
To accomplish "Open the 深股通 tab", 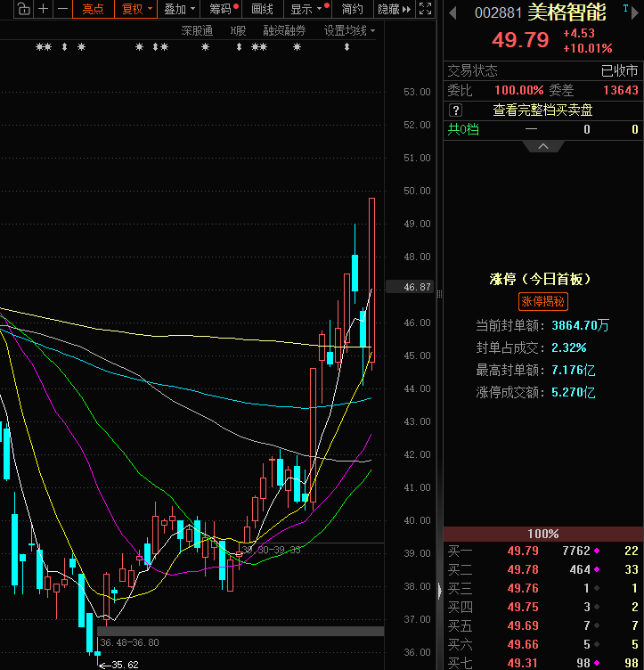I will point(197,31).
